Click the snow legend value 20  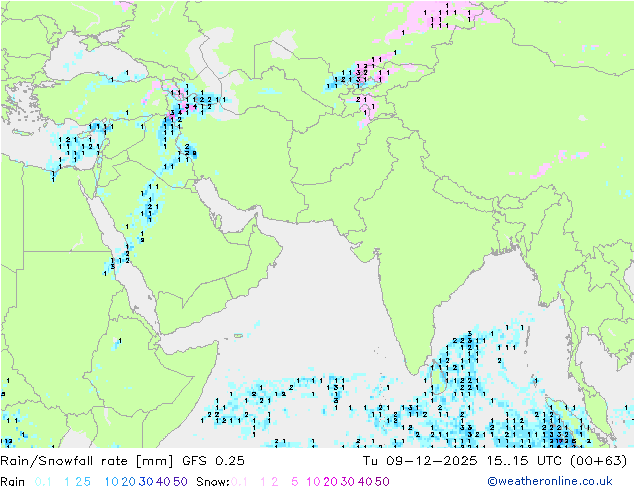pyautogui.click(x=330, y=482)
